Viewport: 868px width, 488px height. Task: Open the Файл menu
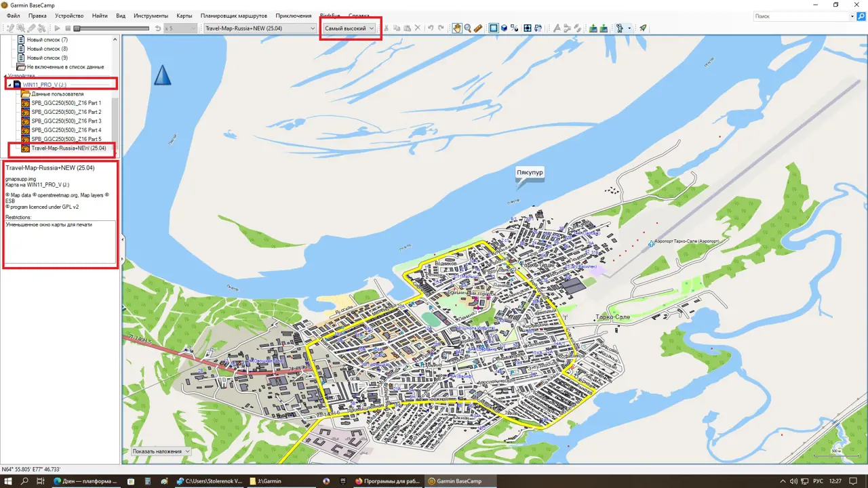(13, 16)
